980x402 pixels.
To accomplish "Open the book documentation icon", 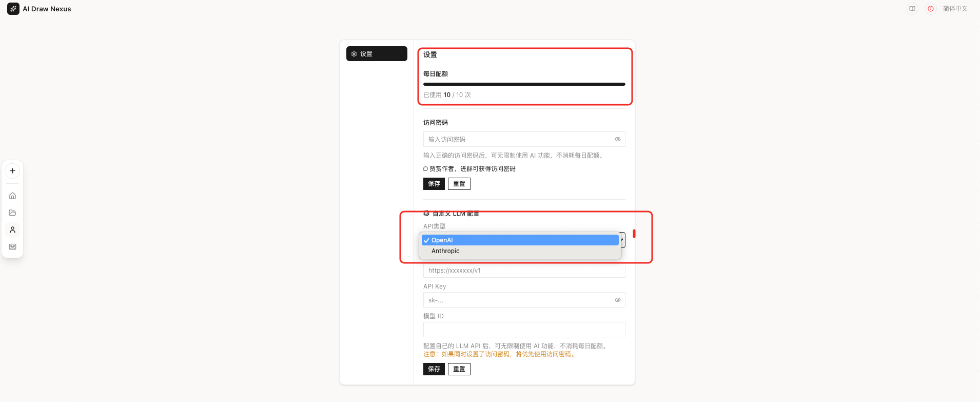I will (x=912, y=9).
